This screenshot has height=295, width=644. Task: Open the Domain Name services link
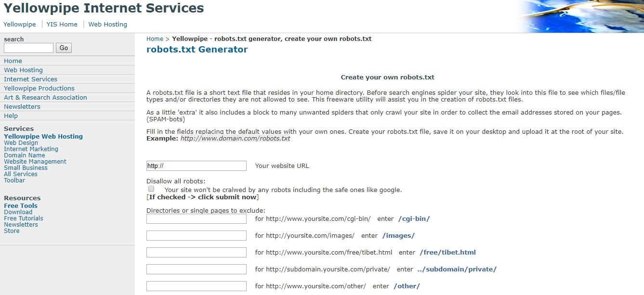pyautogui.click(x=25, y=155)
